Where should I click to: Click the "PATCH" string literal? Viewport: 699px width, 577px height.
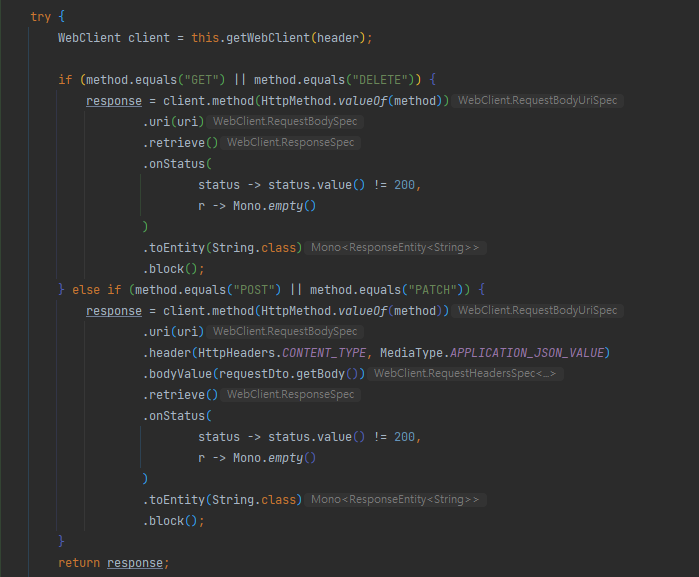432,290
